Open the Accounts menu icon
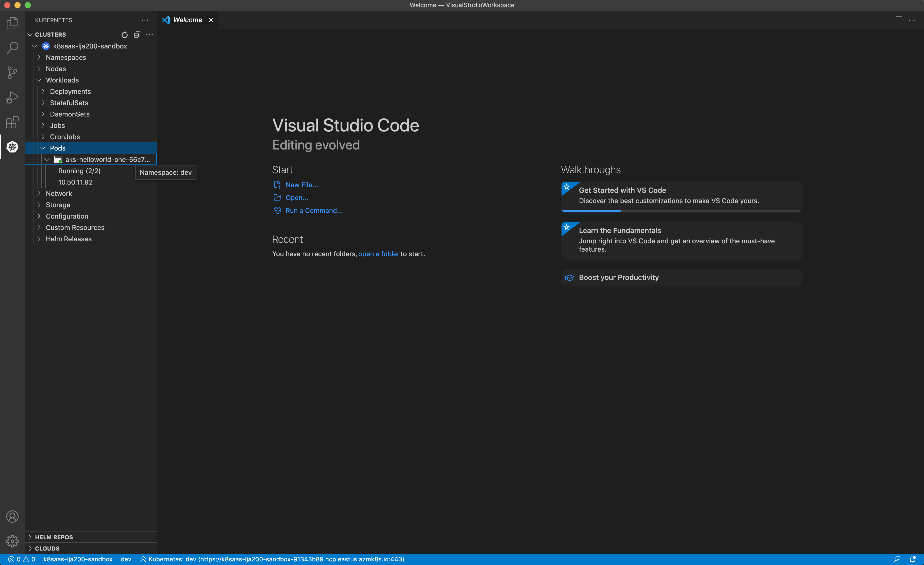This screenshot has width=924, height=565. [x=12, y=517]
